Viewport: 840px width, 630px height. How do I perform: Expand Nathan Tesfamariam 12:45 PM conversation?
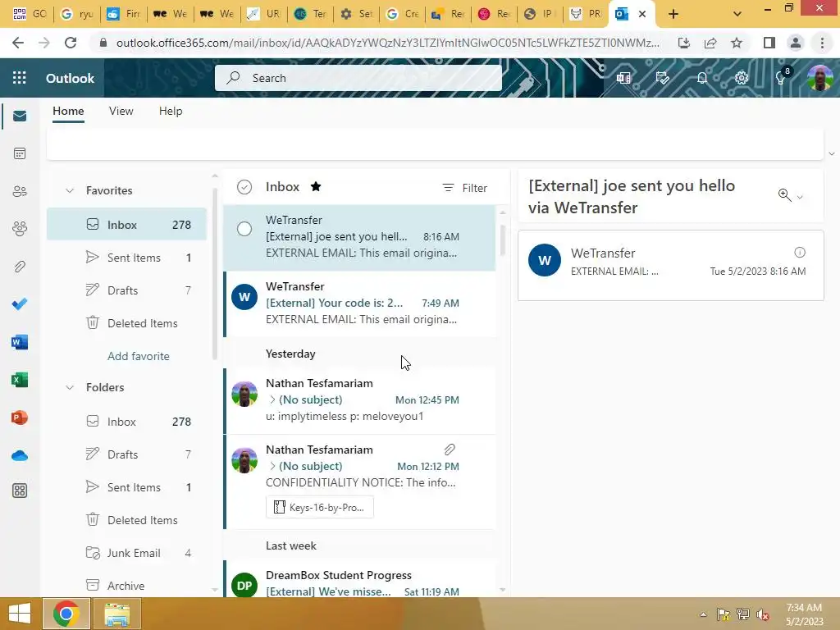272,399
